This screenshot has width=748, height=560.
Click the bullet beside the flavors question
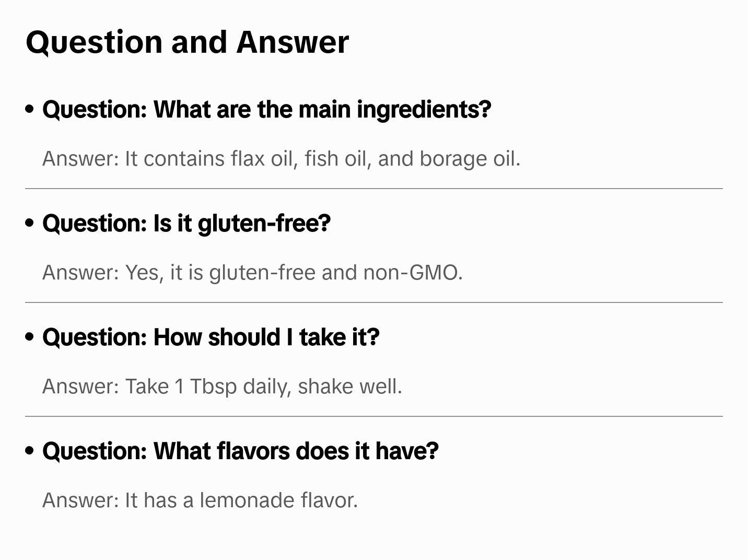[x=30, y=451]
